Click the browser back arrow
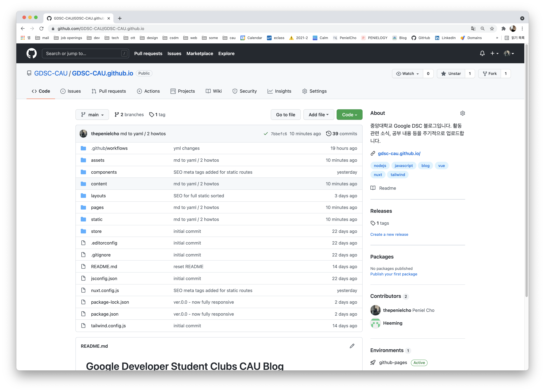 pyautogui.click(x=23, y=29)
